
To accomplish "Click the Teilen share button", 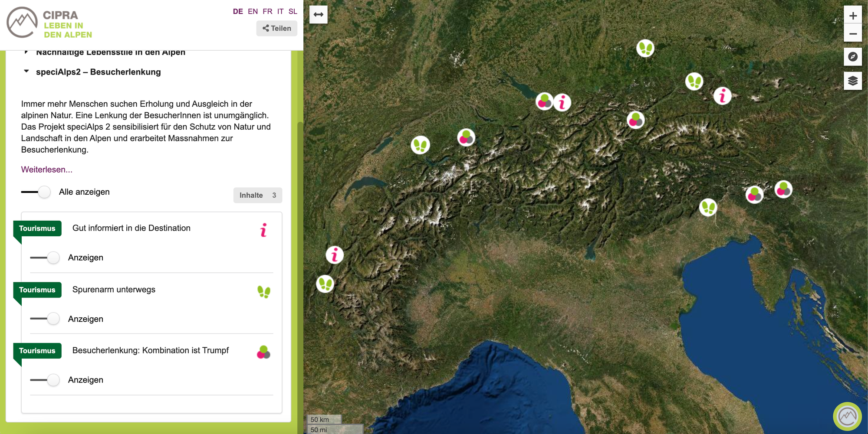I will point(276,28).
